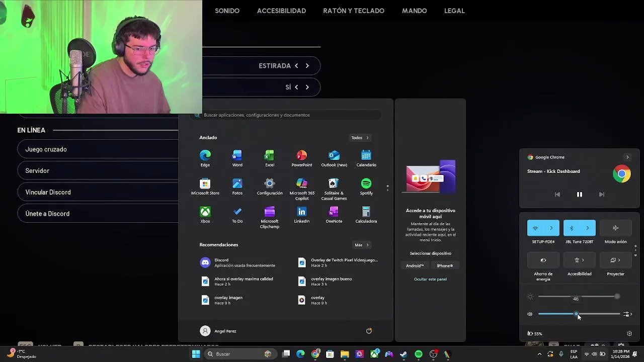Click Únete a Discord button

click(98, 214)
